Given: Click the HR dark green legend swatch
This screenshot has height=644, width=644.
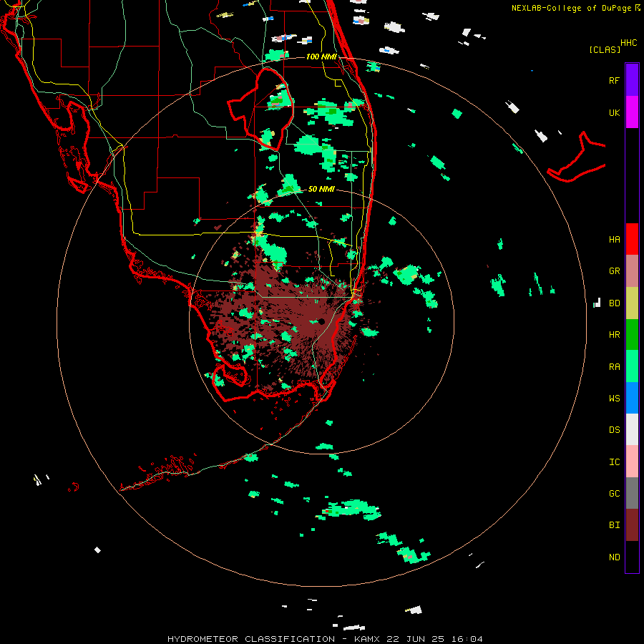Looking at the screenshot, I should click(x=632, y=335).
